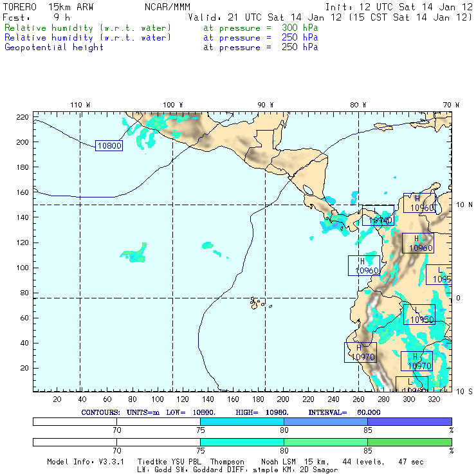476x476 pixels.
Task: Click the "Thompson" text in the model info
Action: pos(227,462)
